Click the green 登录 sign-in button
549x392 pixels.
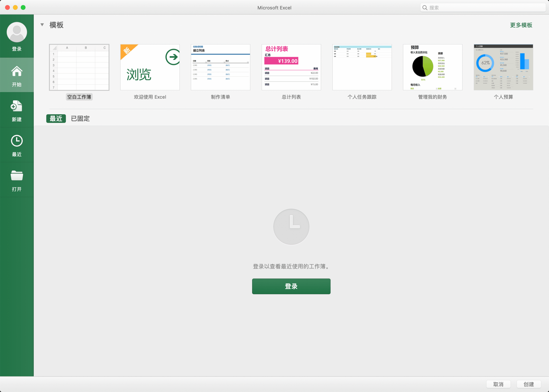291,286
